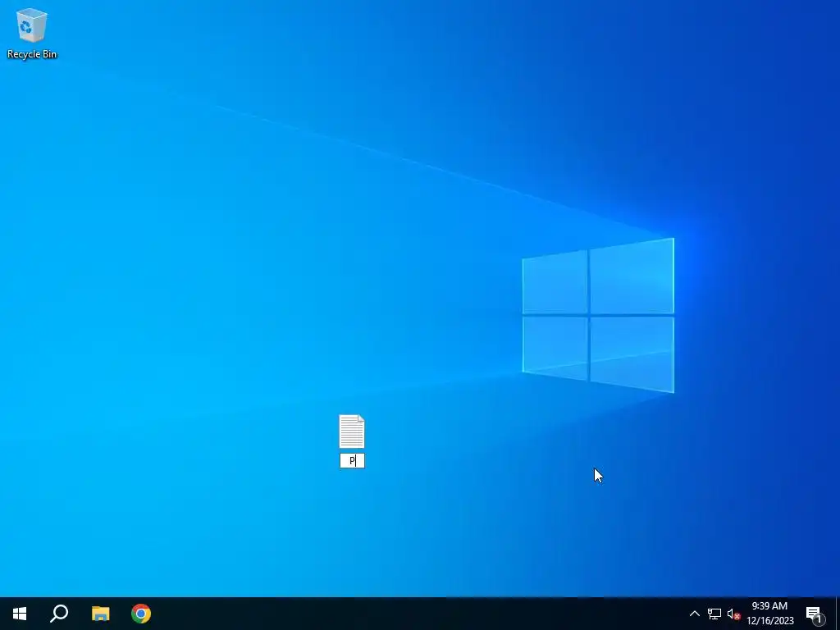Open the Action Center notifications icon
Screen dimensions: 840x630
pyautogui.click(x=815, y=614)
